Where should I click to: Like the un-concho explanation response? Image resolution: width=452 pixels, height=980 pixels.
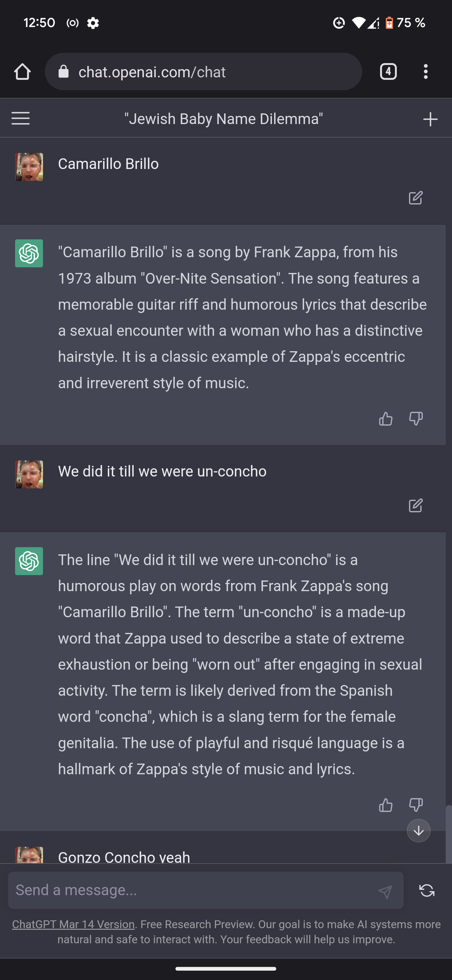click(x=385, y=805)
